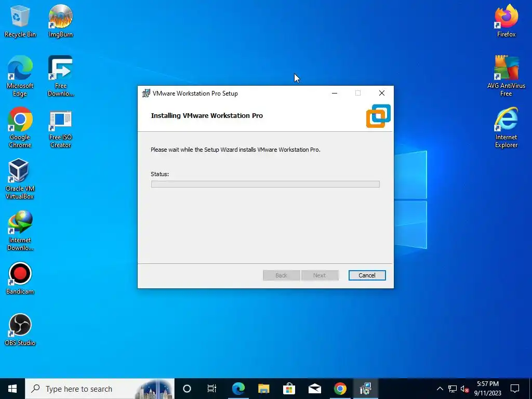Select the Internet Download Manager shortcut
This screenshot has height=399, width=532.
click(20, 230)
